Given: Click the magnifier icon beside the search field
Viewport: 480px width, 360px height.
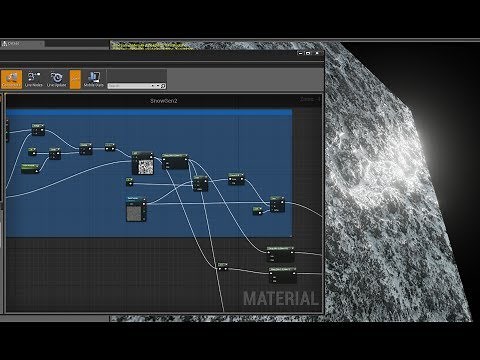Looking at the screenshot, I should tap(163, 86).
